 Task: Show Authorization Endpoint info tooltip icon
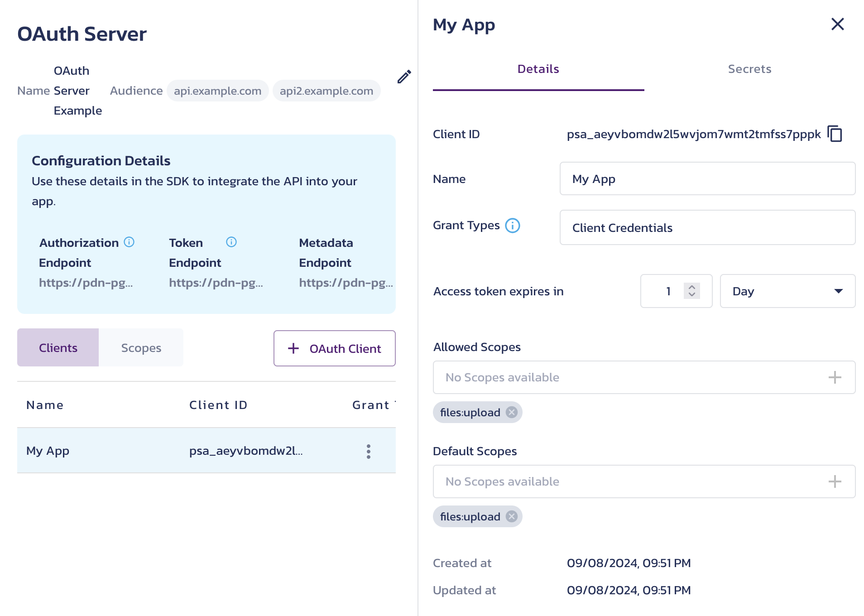[x=129, y=242]
